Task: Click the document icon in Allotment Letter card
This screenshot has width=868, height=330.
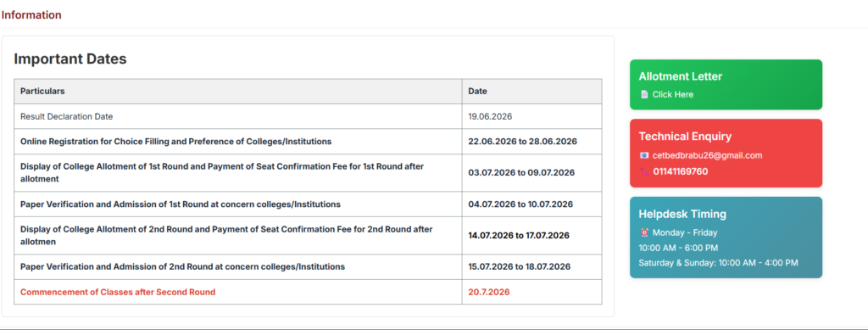Action: (x=644, y=95)
